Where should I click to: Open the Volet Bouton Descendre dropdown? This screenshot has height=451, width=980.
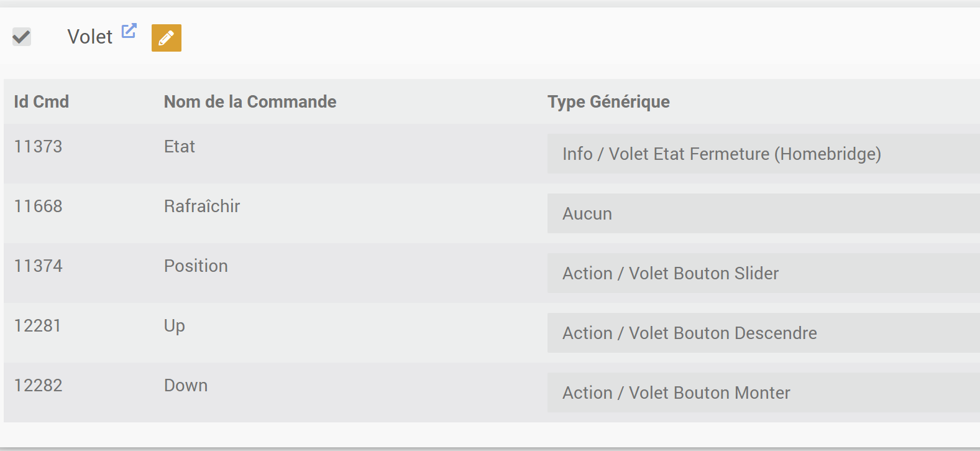762,333
